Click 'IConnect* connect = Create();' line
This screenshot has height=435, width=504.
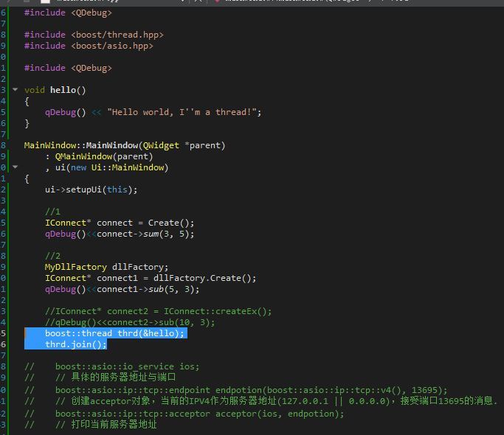tap(120, 223)
